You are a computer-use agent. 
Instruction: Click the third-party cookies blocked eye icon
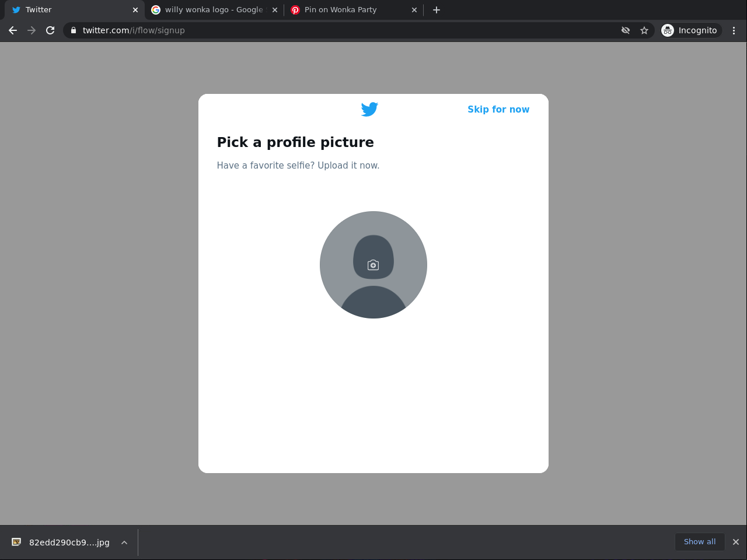626,30
